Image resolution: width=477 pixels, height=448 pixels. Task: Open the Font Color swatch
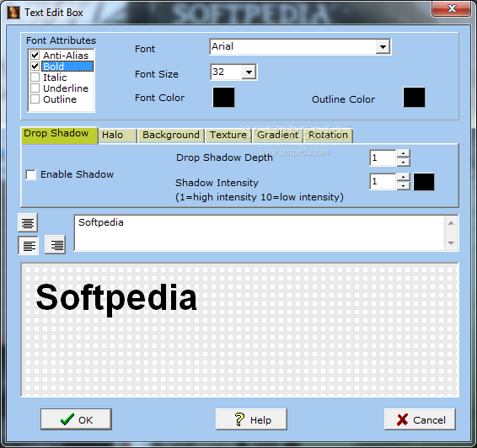[223, 97]
